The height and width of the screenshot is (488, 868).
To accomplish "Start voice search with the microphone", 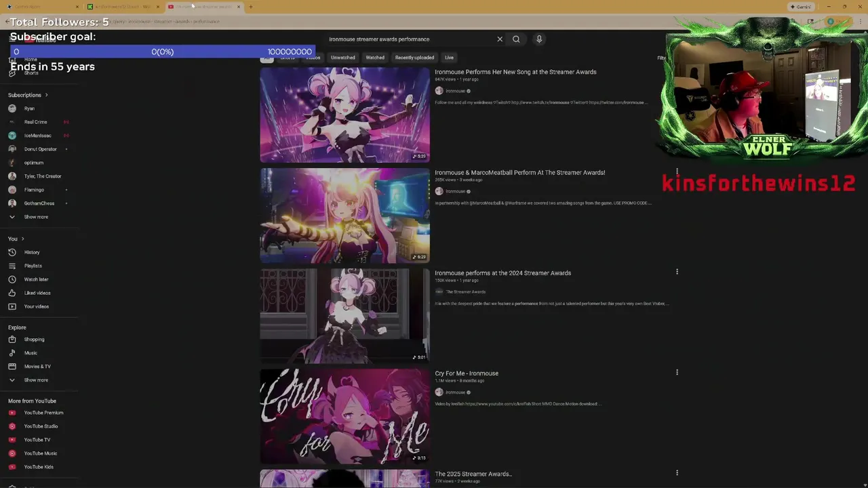I will click(539, 39).
